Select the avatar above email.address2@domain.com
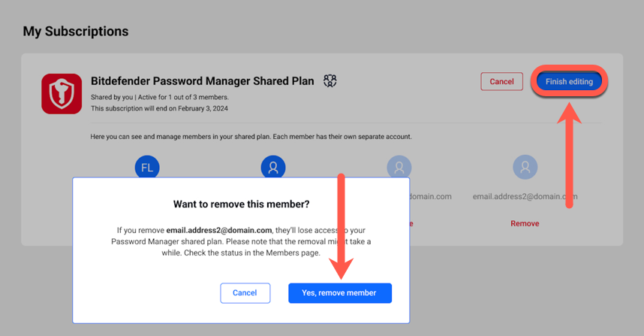This screenshot has height=336, width=644. [x=525, y=167]
